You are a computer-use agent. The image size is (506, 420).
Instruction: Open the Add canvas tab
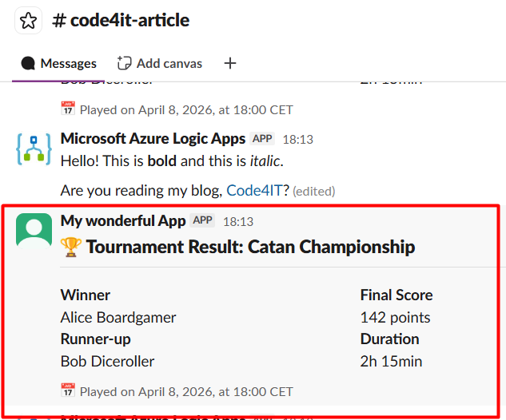pyautogui.click(x=159, y=63)
